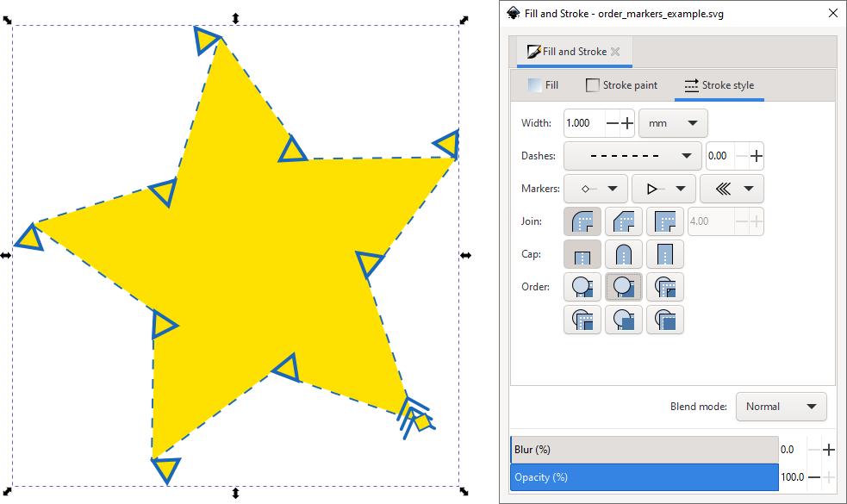The image size is (847, 504).
Task: Choose first order icon in second row
Action: (x=582, y=320)
